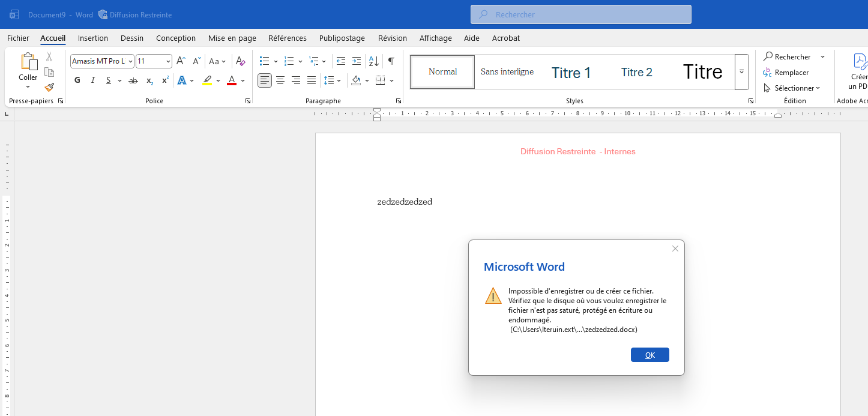Click the Remplacer button
This screenshot has width=868, height=416.
(x=786, y=72)
